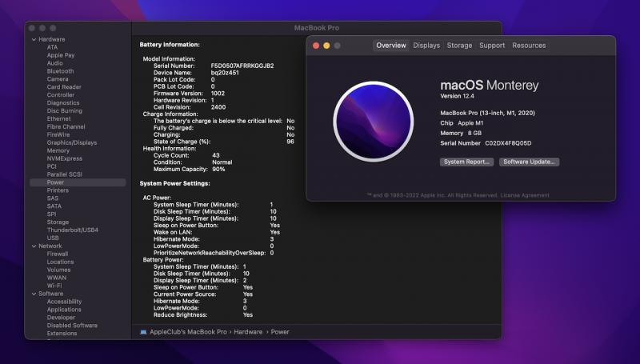Select Card Reader in the sidebar
The width and height of the screenshot is (640, 364).
pyautogui.click(x=64, y=87)
